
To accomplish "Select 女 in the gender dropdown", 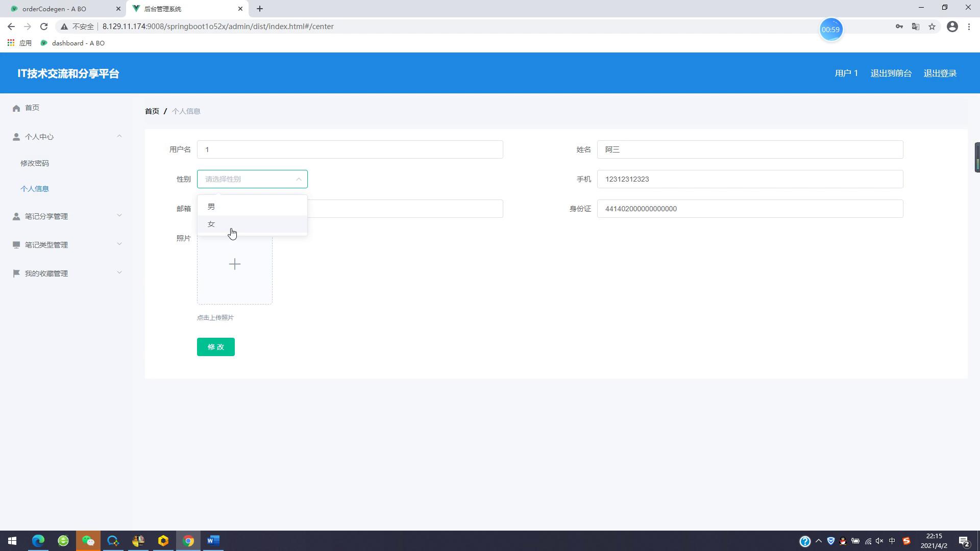I will [211, 224].
